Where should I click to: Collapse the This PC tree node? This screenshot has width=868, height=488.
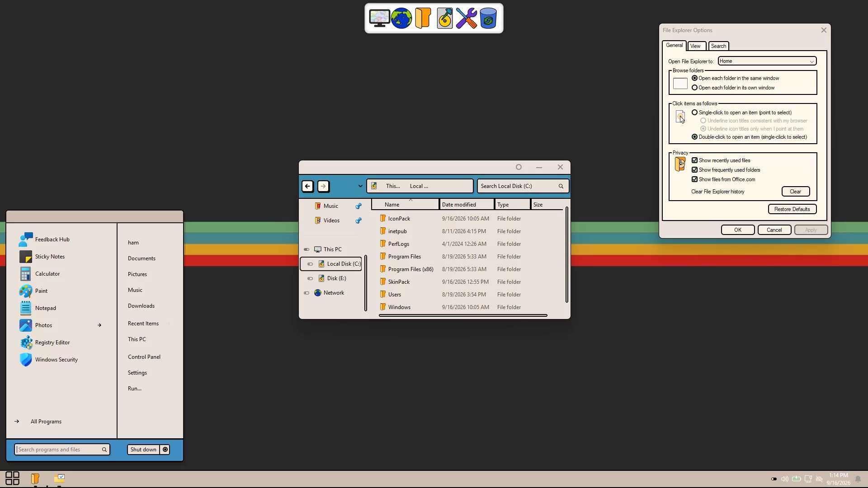click(x=307, y=249)
